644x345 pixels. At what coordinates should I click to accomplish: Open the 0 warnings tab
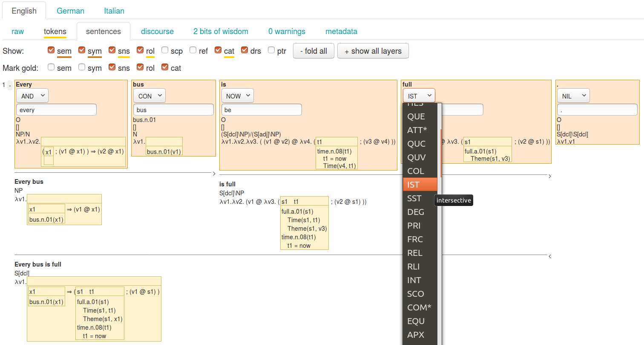(287, 31)
